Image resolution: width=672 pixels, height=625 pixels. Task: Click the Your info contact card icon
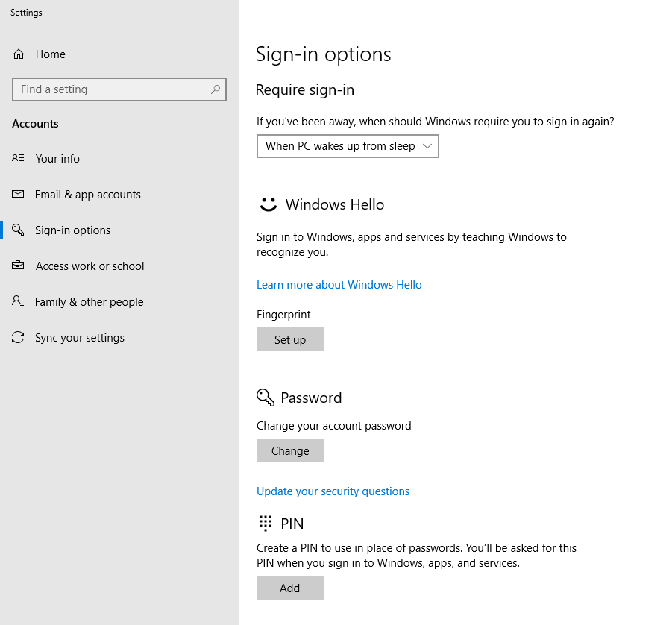tap(19, 158)
